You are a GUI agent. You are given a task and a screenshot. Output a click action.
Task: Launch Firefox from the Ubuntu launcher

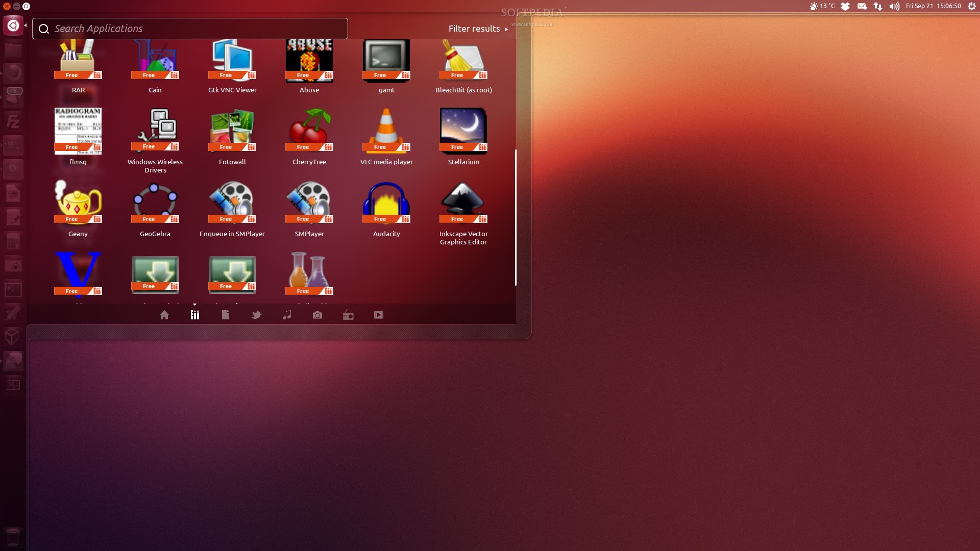[14, 73]
